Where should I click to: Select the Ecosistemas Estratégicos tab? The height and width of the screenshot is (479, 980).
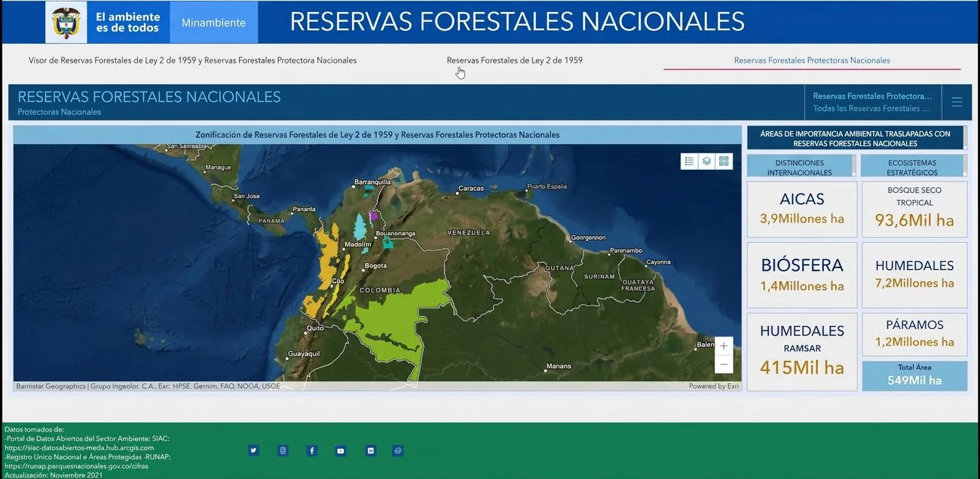pos(912,167)
